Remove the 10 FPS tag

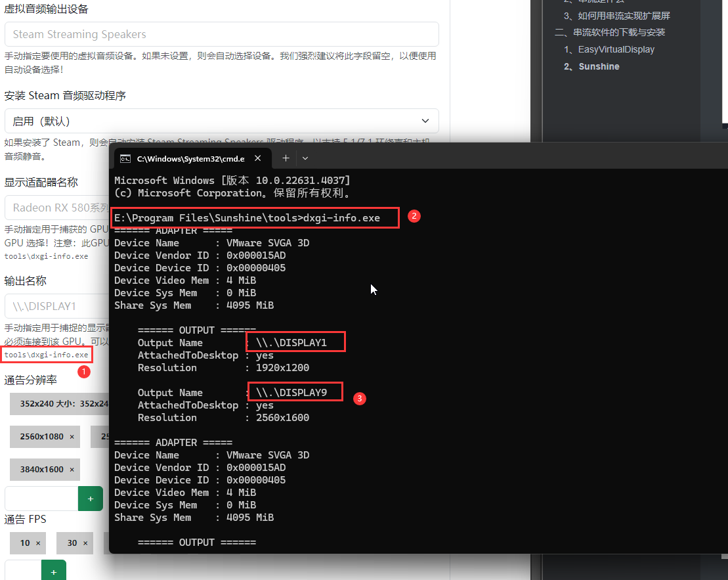click(x=38, y=543)
